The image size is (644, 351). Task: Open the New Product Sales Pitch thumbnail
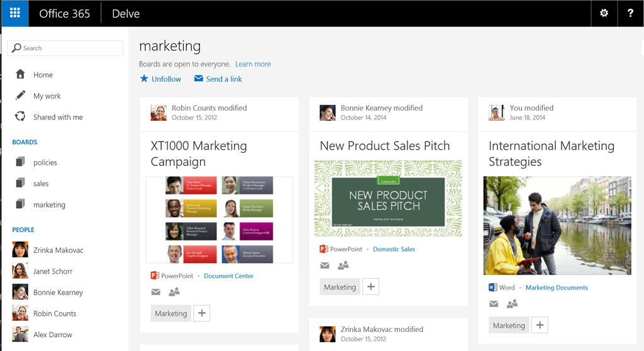click(x=388, y=199)
